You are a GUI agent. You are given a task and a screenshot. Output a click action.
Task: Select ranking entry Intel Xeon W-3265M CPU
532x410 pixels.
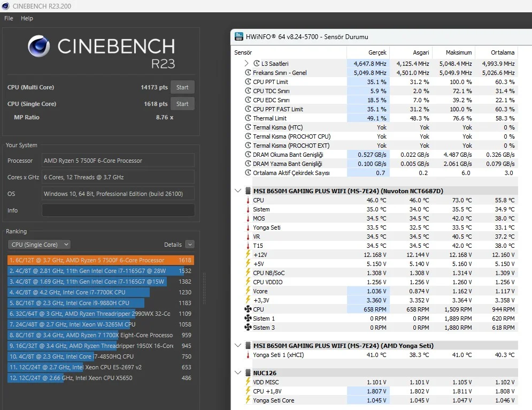[x=101, y=324]
